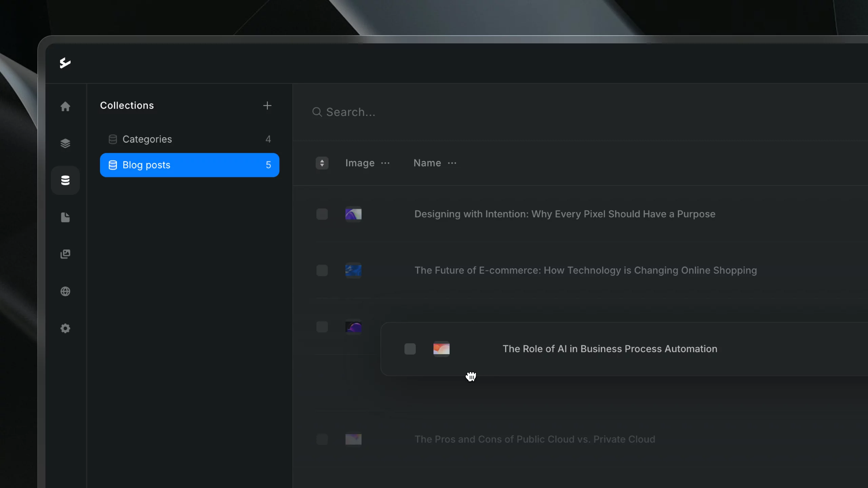
Task: Tick checkbox on Role of AI row
Action: (410, 349)
